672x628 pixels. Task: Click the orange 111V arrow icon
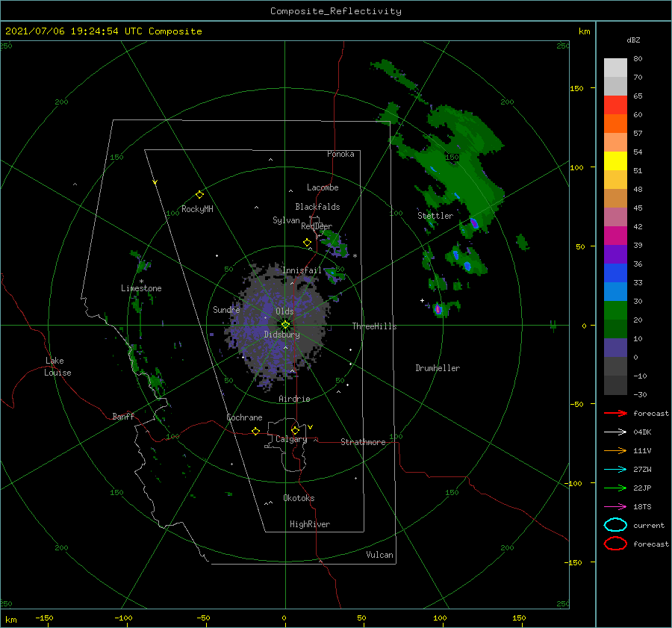tap(615, 450)
